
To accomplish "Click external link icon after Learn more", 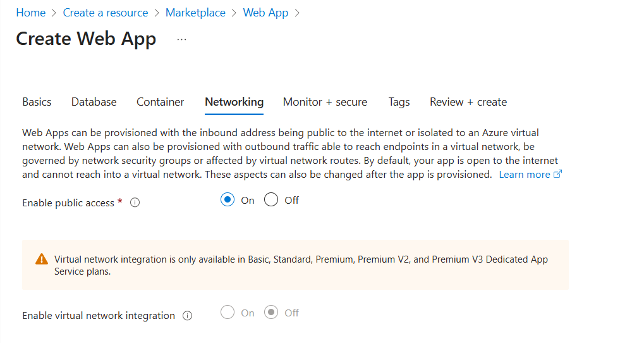I will [x=557, y=174].
